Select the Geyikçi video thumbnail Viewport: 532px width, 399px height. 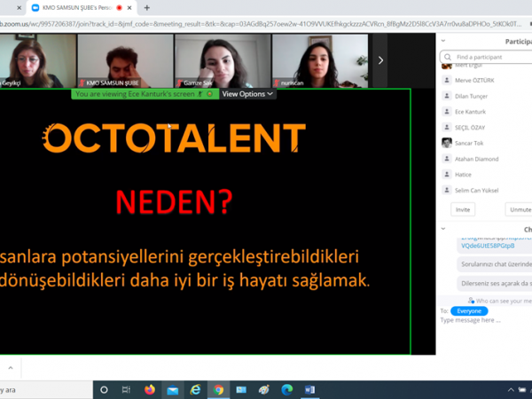click(37, 60)
